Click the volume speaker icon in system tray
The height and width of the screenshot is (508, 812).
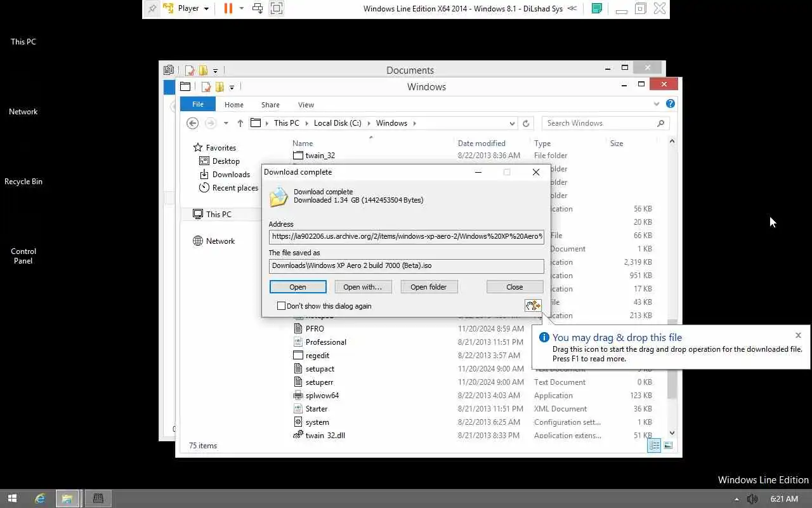click(752, 499)
